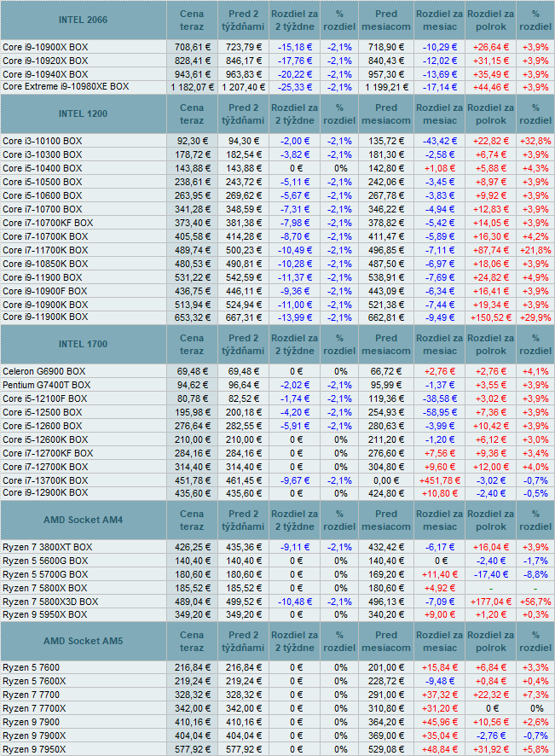Click the +45,96 € monthly difference cell
Image resolution: width=555 pixels, height=756 pixels.
(x=439, y=722)
